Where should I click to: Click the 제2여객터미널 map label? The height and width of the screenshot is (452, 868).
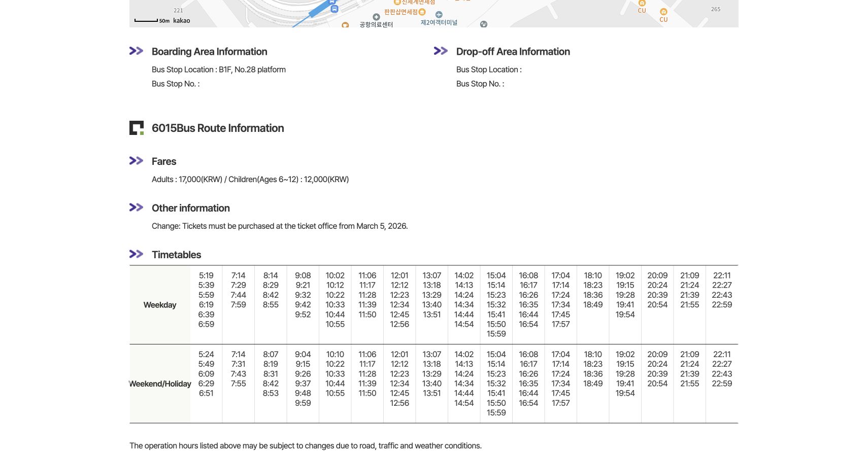click(439, 22)
